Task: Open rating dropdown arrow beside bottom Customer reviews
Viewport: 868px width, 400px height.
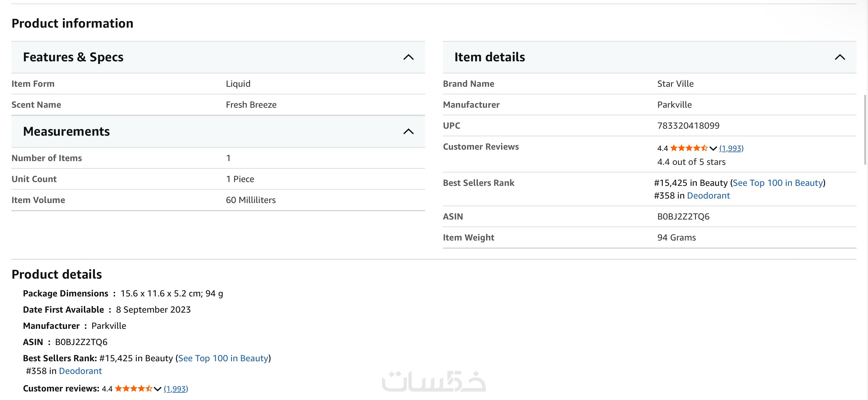Action: [x=157, y=389]
